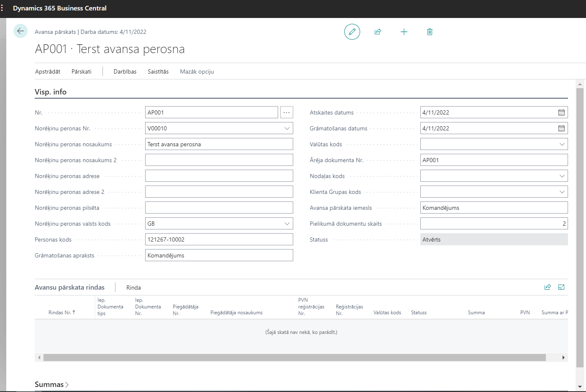The height and width of the screenshot is (392, 586).
Task: Expand the Summas section
Action: (51, 384)
